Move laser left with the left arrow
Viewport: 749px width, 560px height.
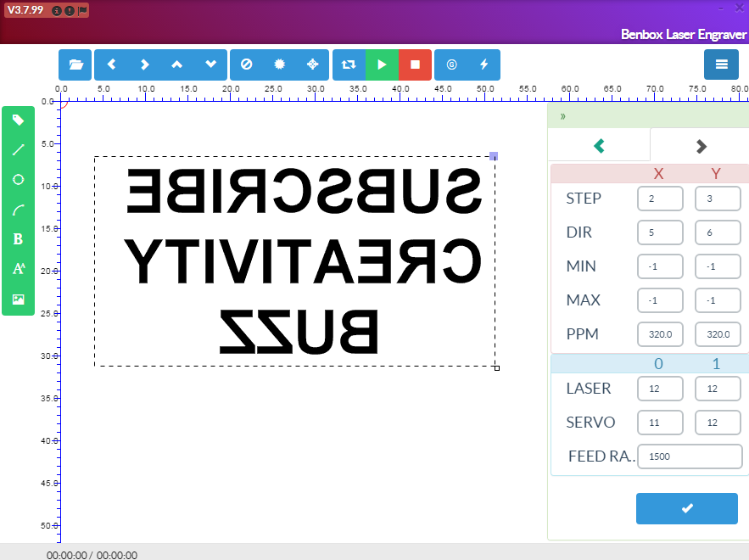point(112,64)
